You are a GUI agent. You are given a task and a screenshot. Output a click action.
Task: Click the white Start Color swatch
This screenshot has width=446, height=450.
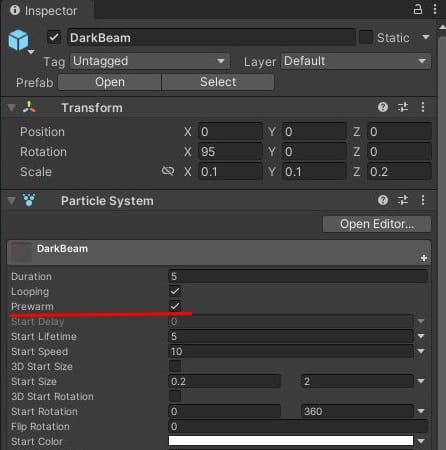[x=291, y=440]
